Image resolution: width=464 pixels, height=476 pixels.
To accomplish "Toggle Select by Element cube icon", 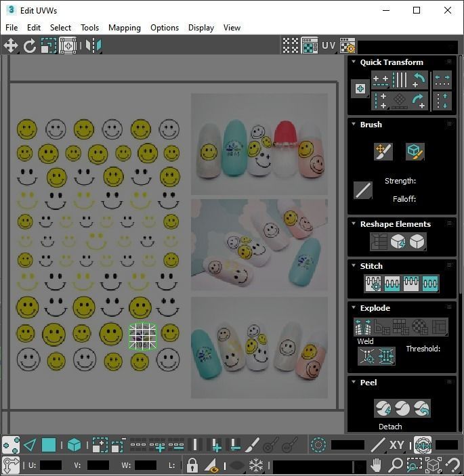I will click(74, 445).
